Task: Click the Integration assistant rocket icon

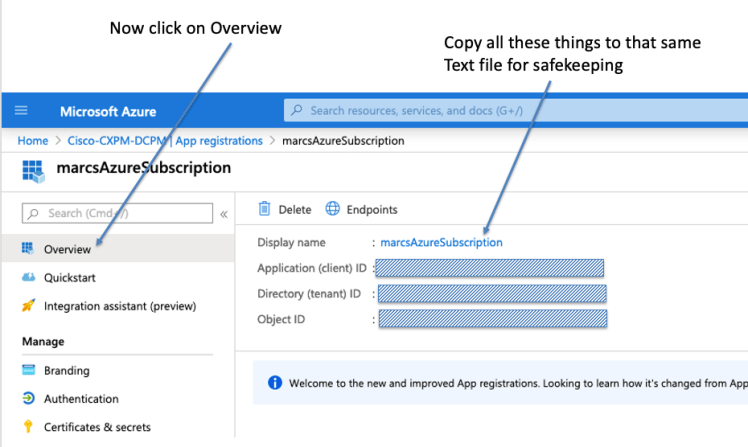Action: 28,305
